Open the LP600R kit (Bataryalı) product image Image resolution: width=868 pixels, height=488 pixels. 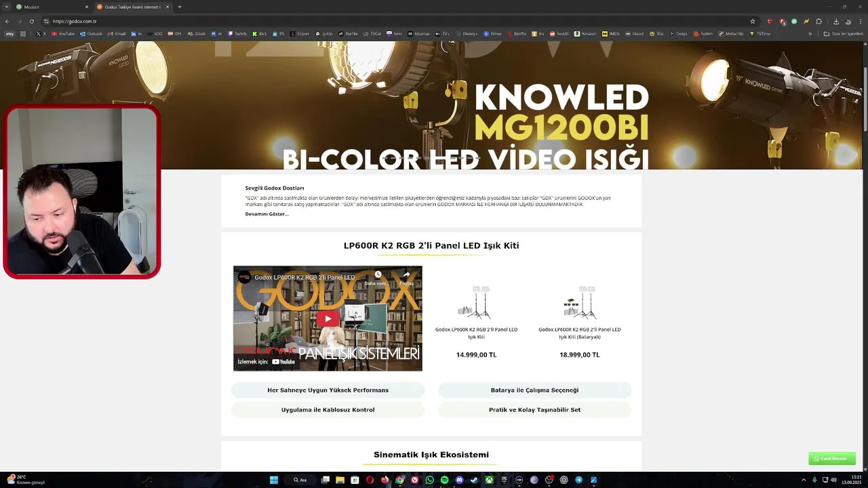(580, 302)
